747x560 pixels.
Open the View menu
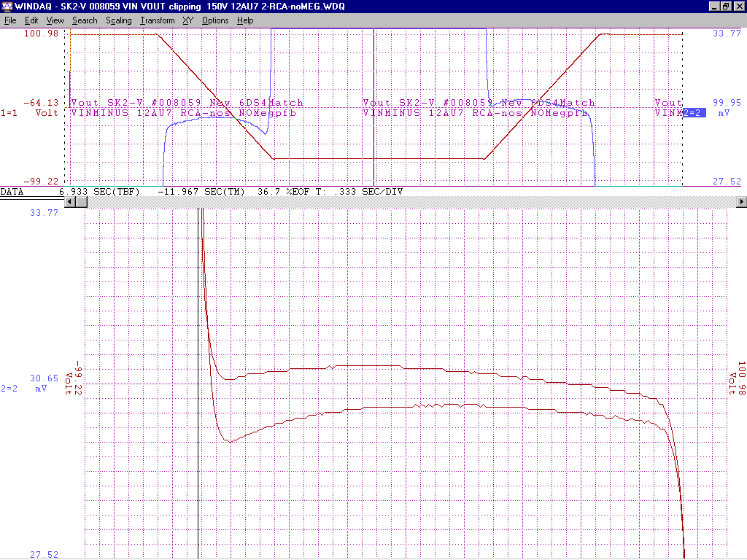click(x=55, y=20)
